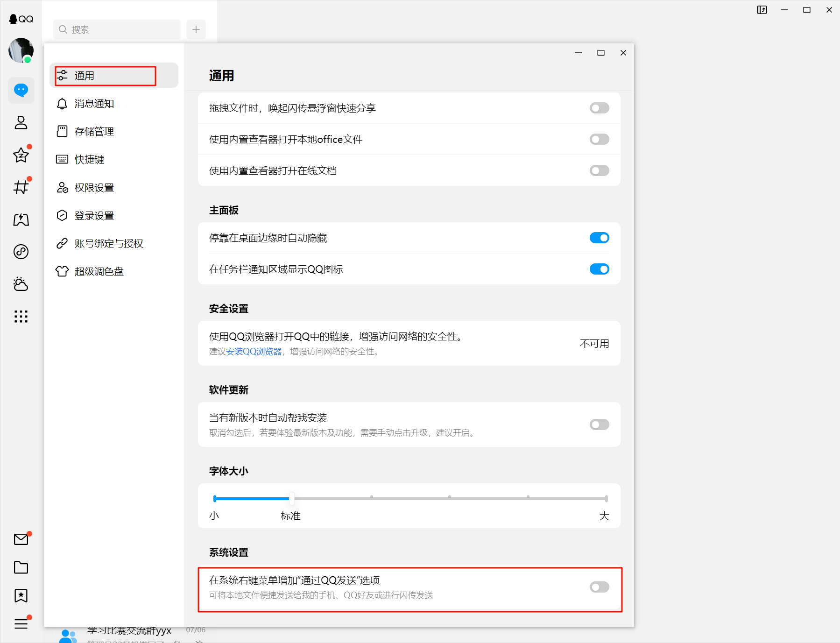Click the plus button next to search

coord(196,29)
